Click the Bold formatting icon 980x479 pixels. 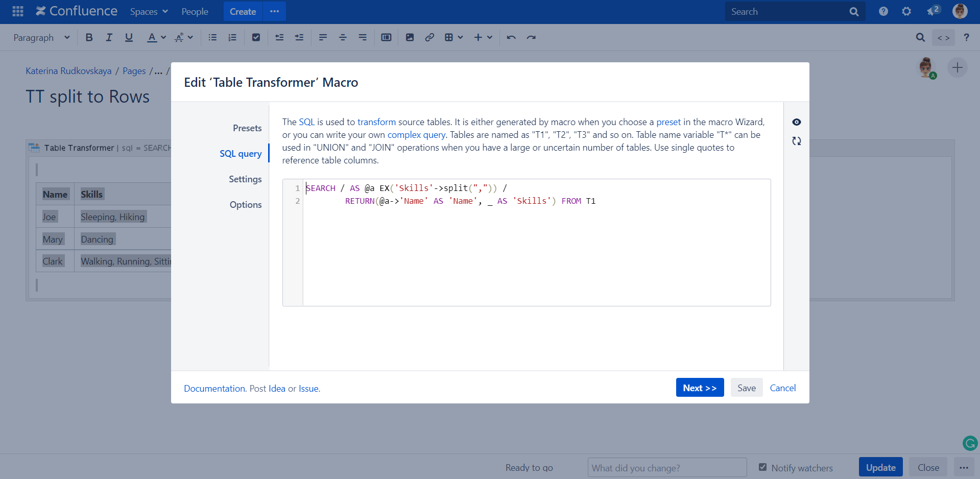(89, 37)
